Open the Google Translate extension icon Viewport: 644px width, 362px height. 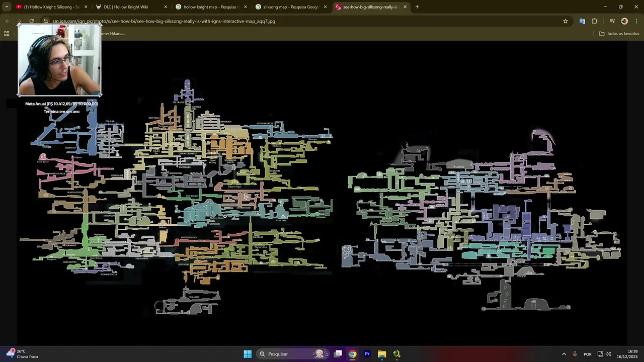click(x=582, y=21)
